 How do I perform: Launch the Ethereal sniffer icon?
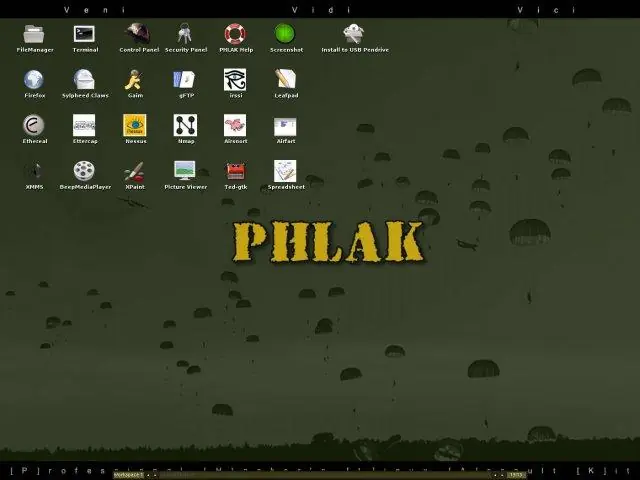point(34,125)
